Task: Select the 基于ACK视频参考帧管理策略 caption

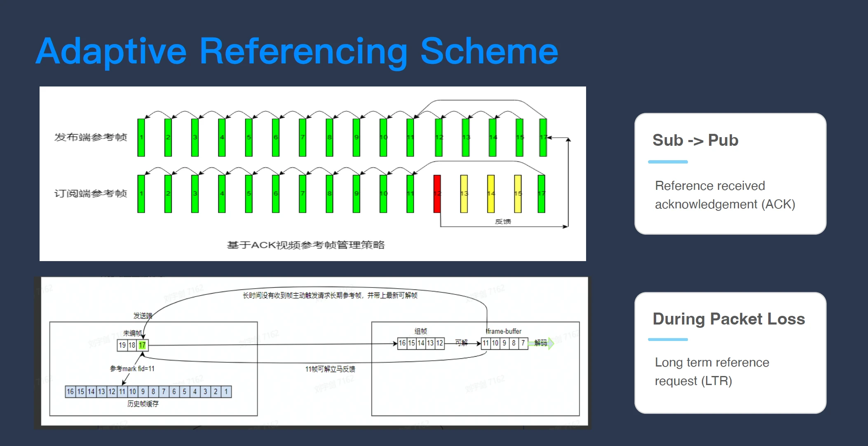Action: tap(306, 245)
